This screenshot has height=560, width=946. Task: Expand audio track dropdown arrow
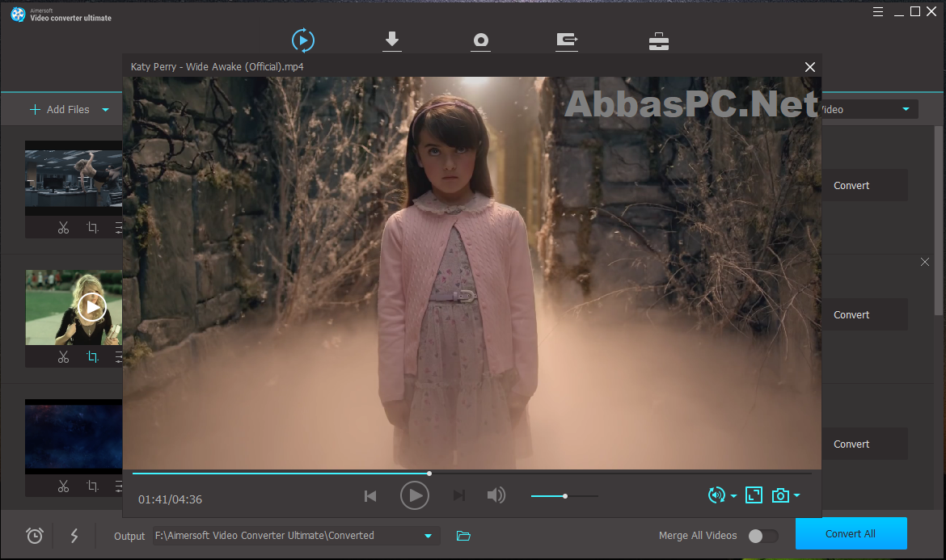click(733, 496)
